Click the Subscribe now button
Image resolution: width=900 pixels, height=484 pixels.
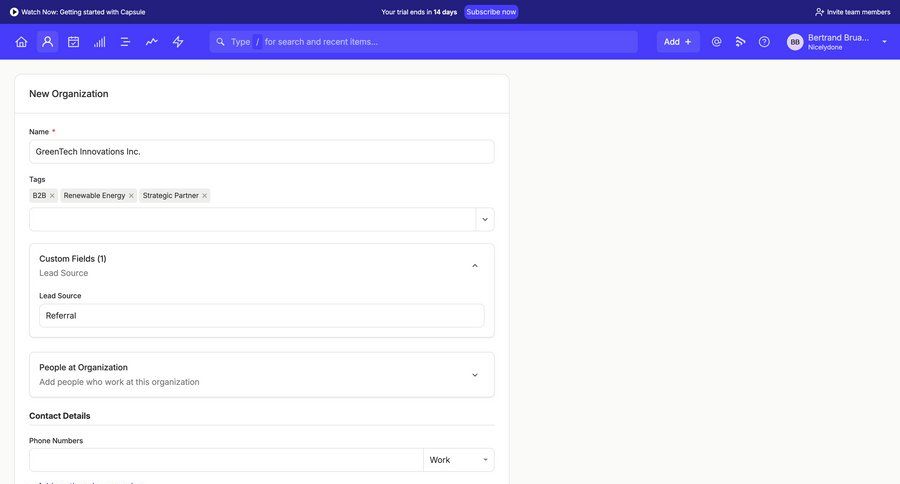[491, 12]
